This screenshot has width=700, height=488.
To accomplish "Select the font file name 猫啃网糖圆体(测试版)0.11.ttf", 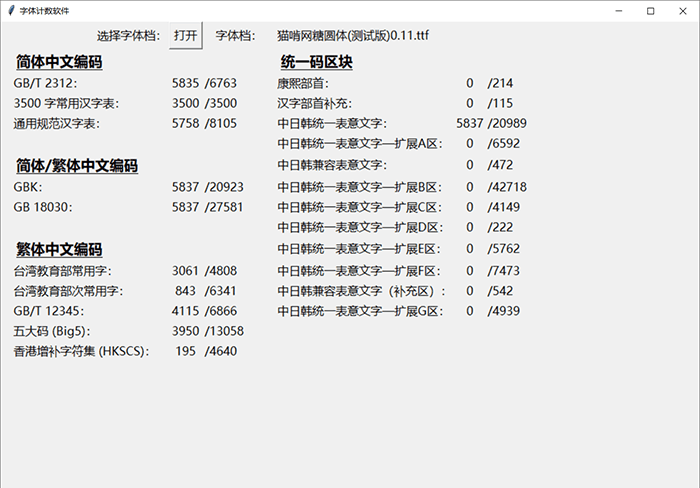I will 353,35.
